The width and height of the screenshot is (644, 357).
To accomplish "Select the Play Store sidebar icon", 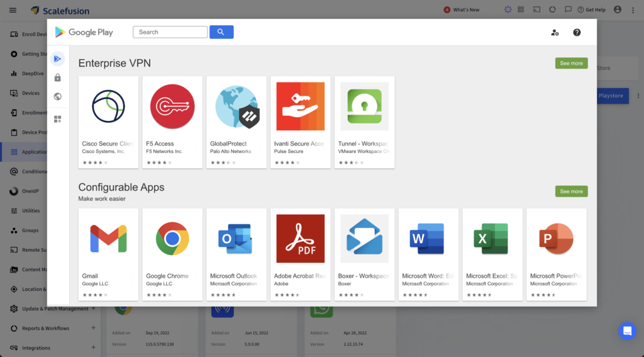I will (57, 59).
